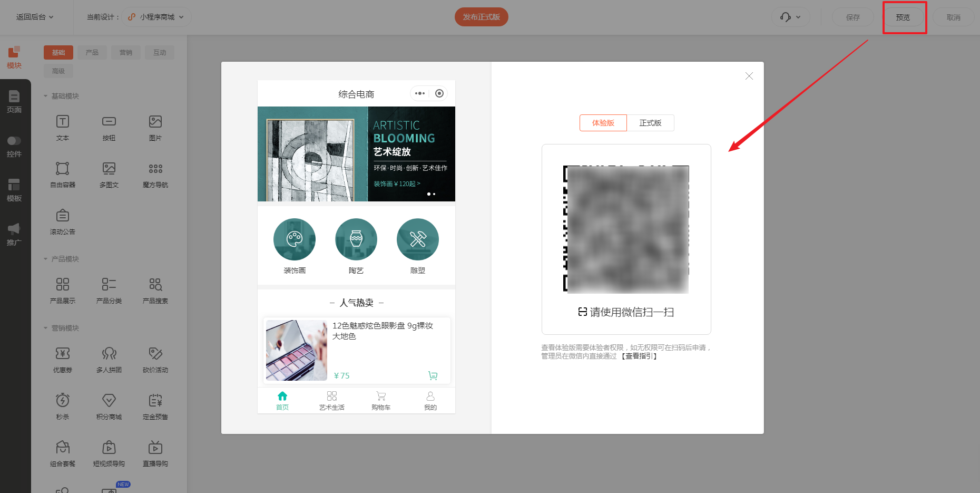The height and width of the screenshot is (493, 980).
Task: Add a 多图文 module
Action: 109,175
